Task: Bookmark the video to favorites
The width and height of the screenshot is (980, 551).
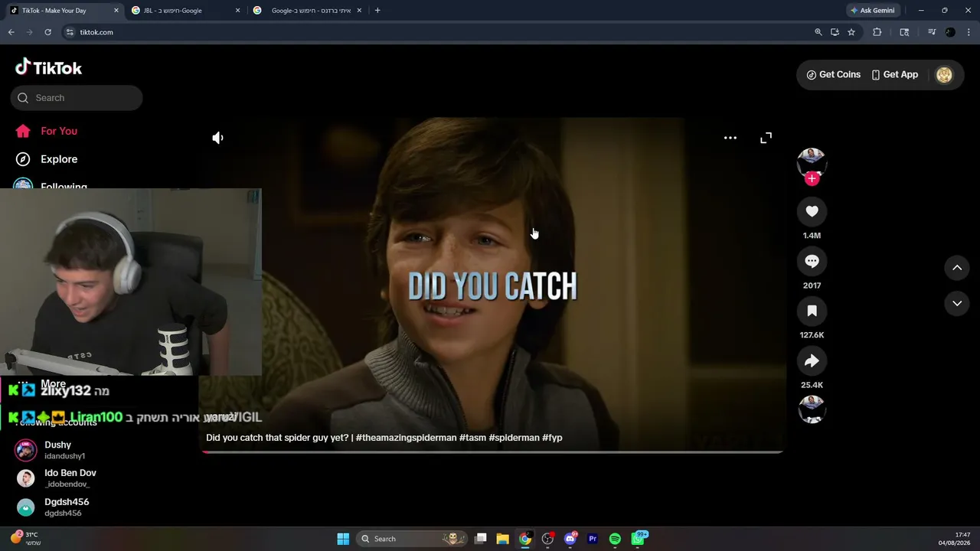Action: (x=812, y=311)
